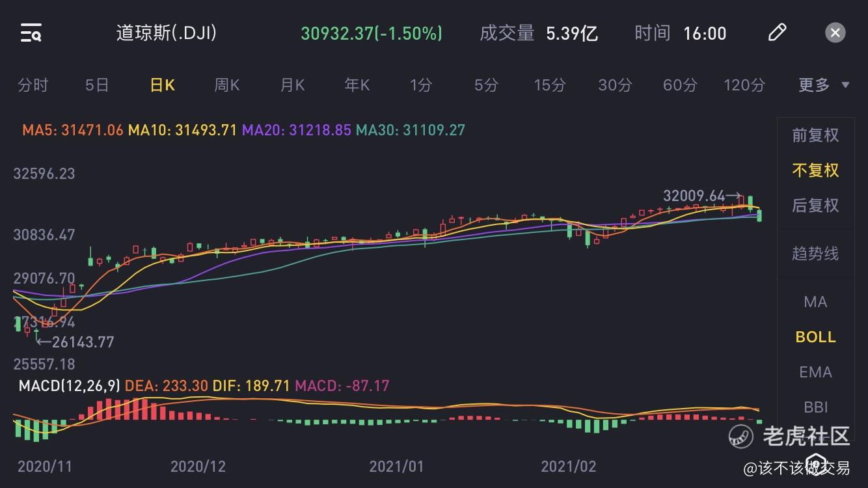Tap the 26143.77 low price marker

[83, 342]
